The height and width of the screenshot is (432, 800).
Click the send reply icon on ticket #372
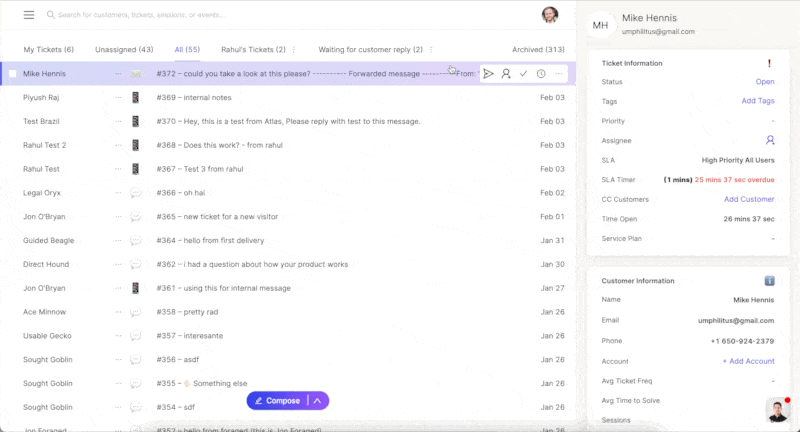(x=488, y=74)
